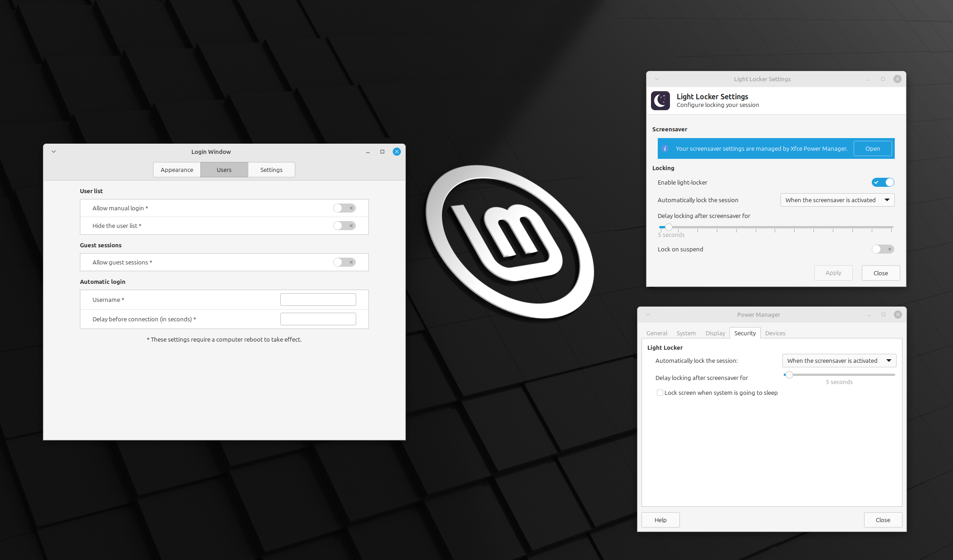
Task: Disable the Enable light-locker switch
Action: pyautogui.click(x=883, y=182)
